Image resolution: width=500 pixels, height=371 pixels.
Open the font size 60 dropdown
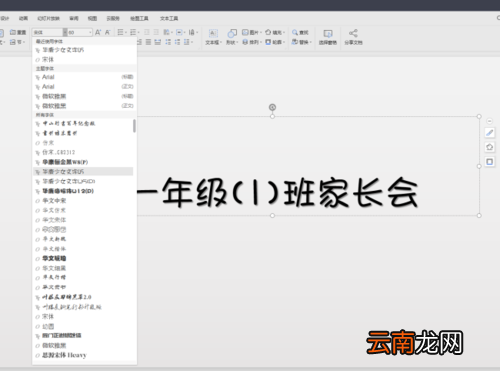(x=90, y=32)
